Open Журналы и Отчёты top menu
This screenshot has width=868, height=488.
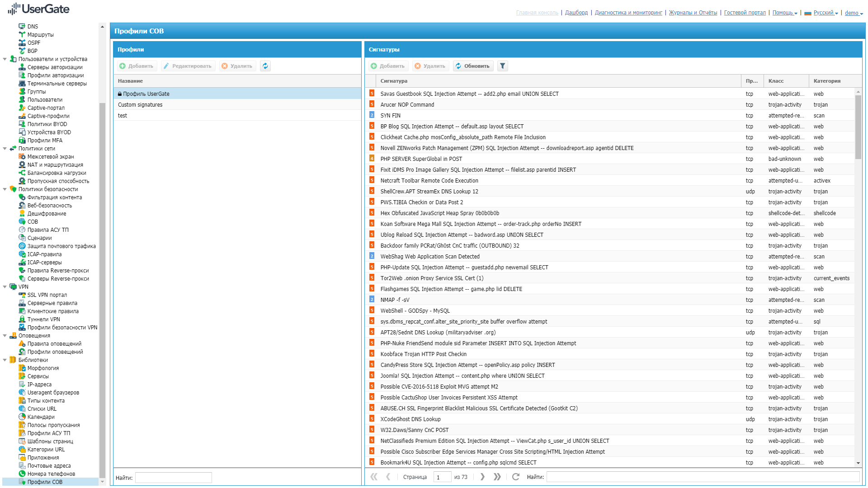coord(693,13)
